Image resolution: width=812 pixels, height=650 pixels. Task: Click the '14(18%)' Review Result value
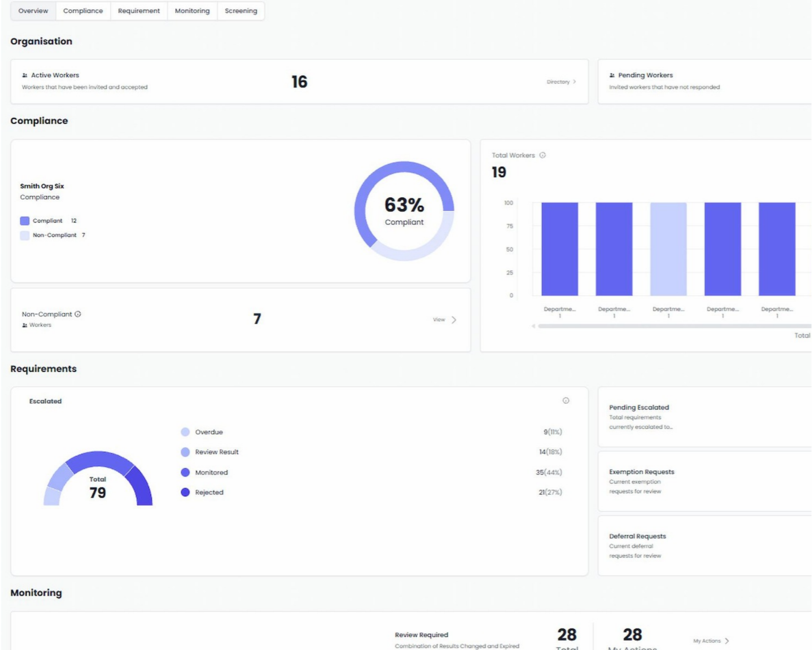550,452
